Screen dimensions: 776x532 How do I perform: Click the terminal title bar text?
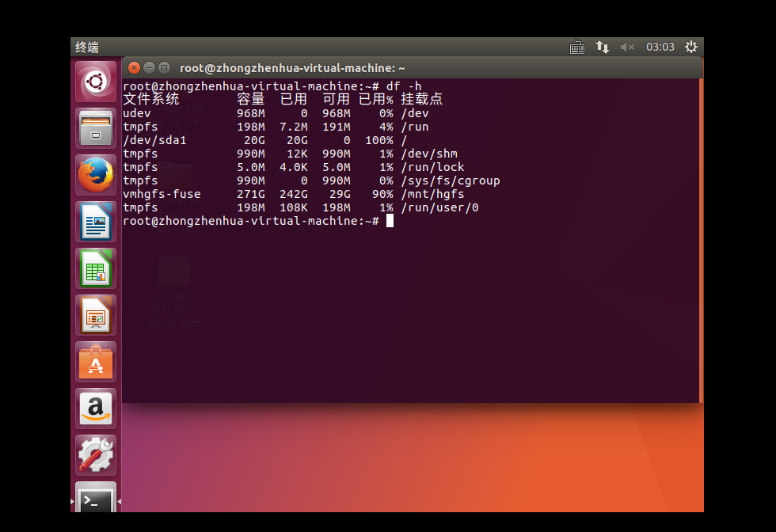pos(292,68)
